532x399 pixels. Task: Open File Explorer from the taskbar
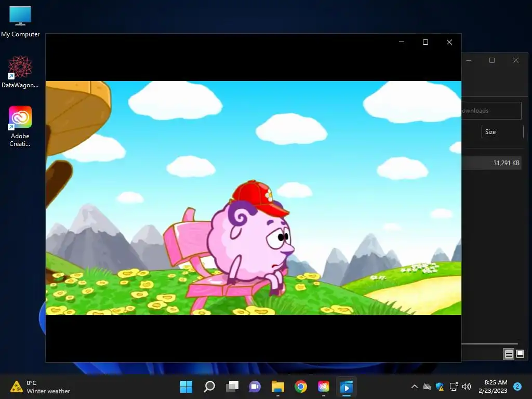277,387
